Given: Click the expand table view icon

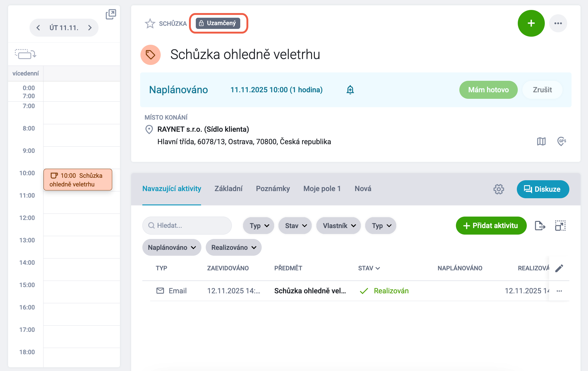Looking at the screenshot, I should click(x=560, y=226).
